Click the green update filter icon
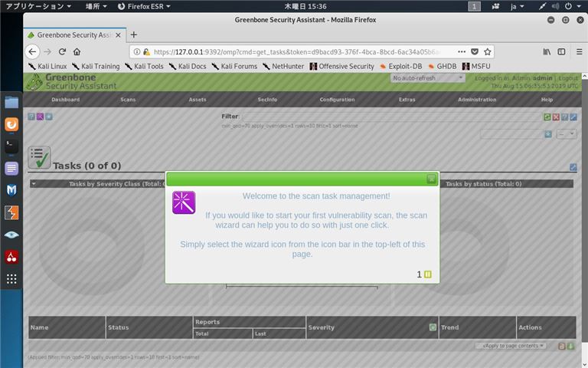The width and height of the screenshot is (588, 368). pyautogui.click(x=547, y=117)
